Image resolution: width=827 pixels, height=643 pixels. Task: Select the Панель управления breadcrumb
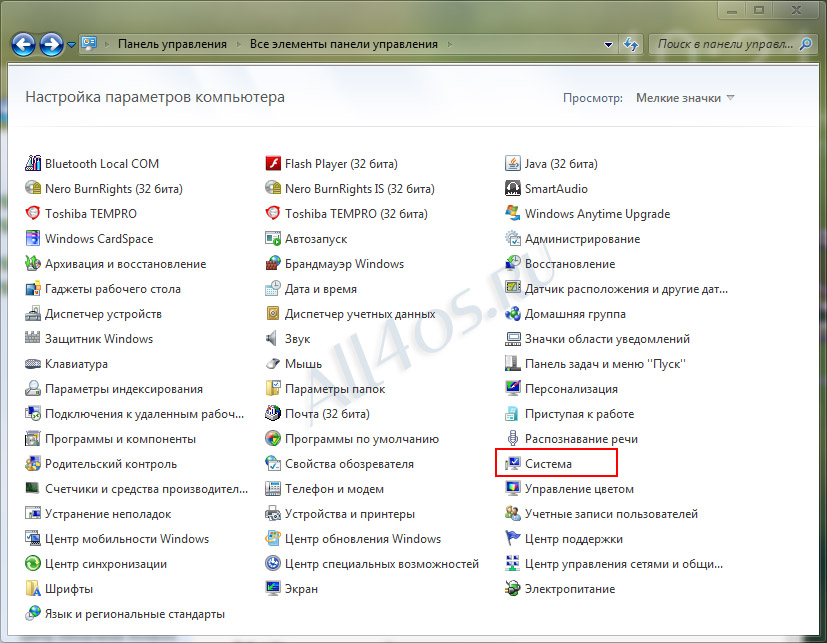point(172,44)
